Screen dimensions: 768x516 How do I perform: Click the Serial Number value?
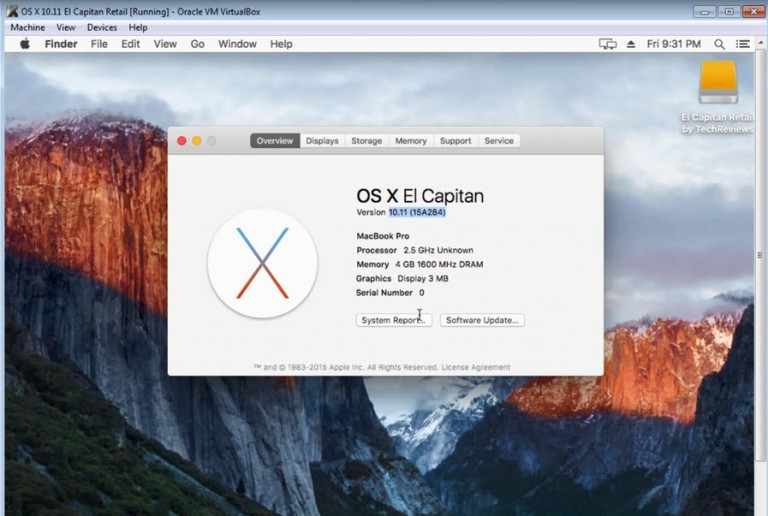(422, 293)
